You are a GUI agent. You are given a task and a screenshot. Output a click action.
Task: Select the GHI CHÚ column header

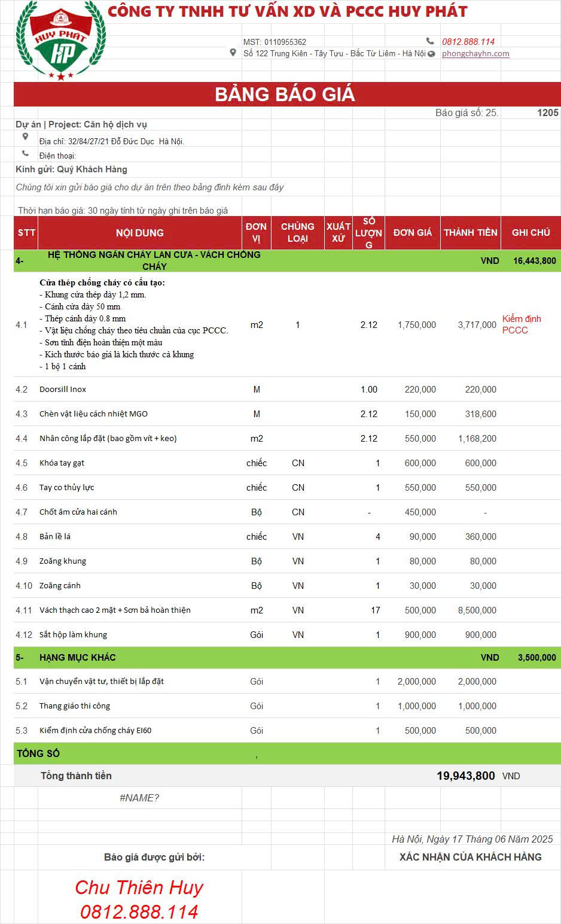pyautogui.click(x=530, y=233)
